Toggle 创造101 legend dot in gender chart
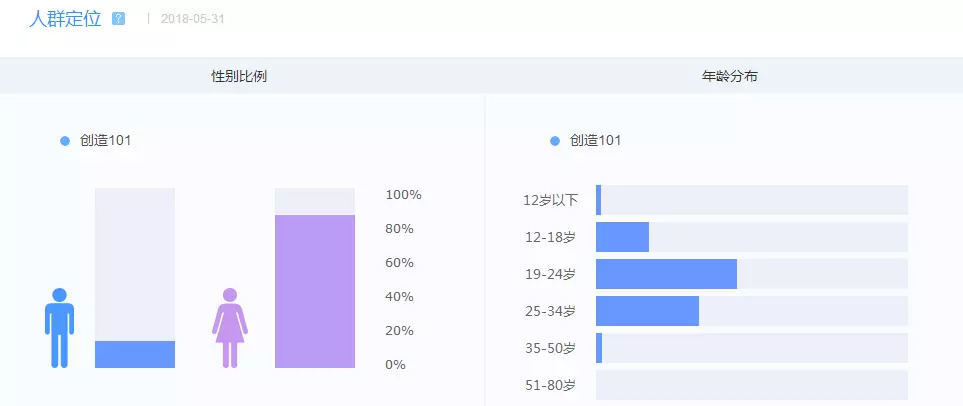 click(x=65, y=141)
